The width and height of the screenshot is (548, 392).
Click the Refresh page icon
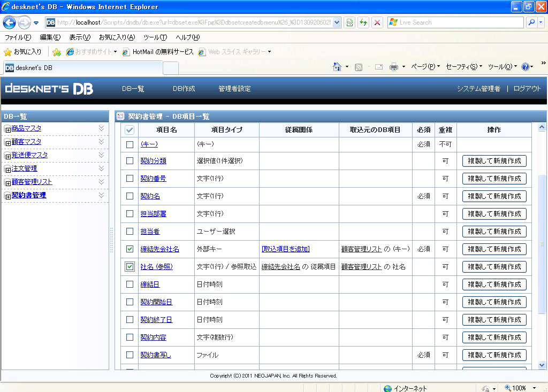(363, 22)
